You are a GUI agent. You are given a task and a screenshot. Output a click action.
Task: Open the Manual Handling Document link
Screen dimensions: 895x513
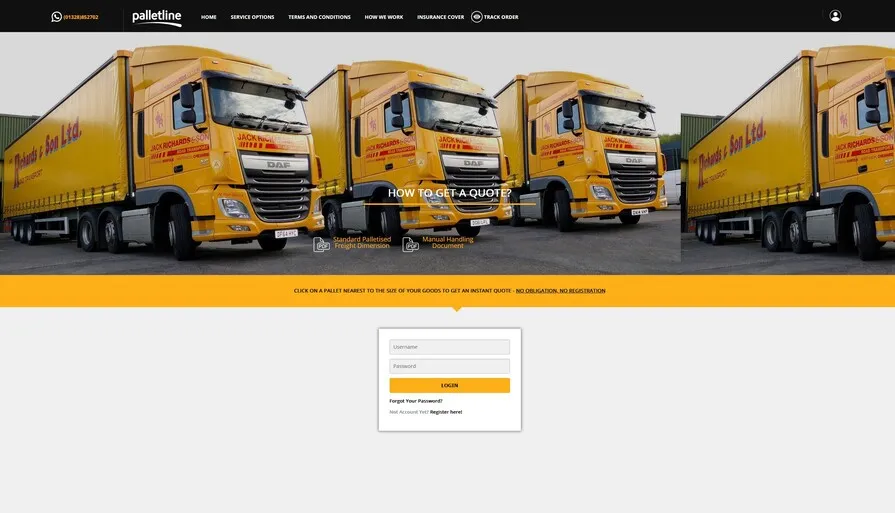[448, 243]
